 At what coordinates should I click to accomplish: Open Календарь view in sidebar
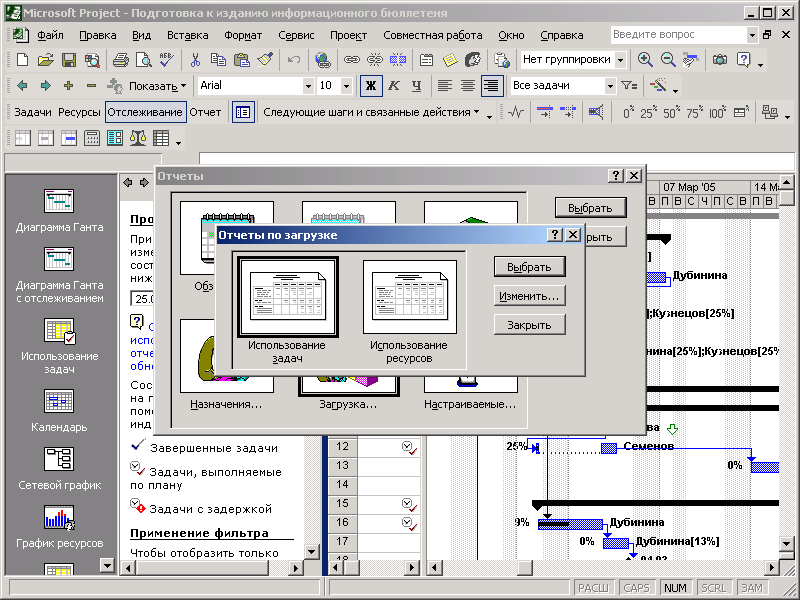click(59, 411)
